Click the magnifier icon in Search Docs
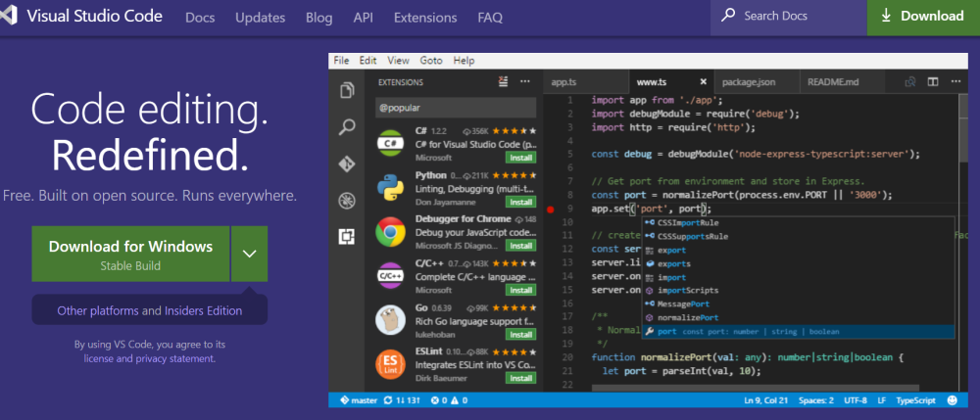 coord(728,17)
